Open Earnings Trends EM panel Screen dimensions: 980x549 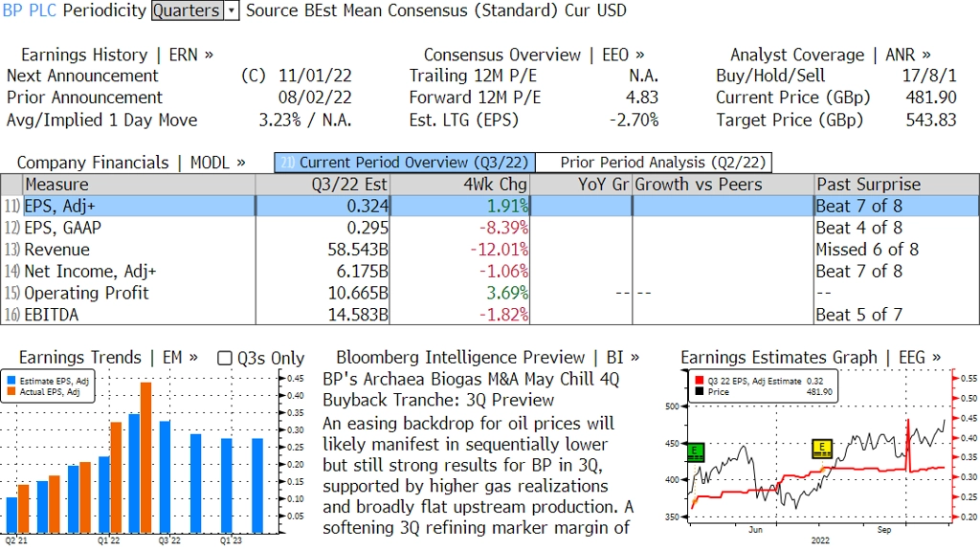[108, 357]
